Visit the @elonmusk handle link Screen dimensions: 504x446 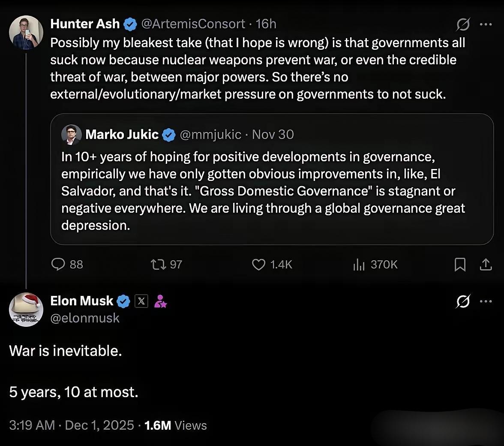pos(85,318)
